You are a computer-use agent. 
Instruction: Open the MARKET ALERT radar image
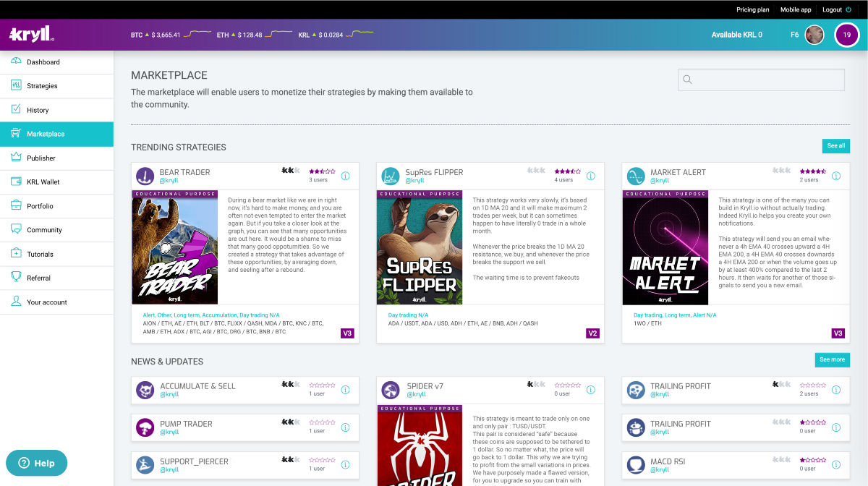pyautogui.click(x=665, y=247)
